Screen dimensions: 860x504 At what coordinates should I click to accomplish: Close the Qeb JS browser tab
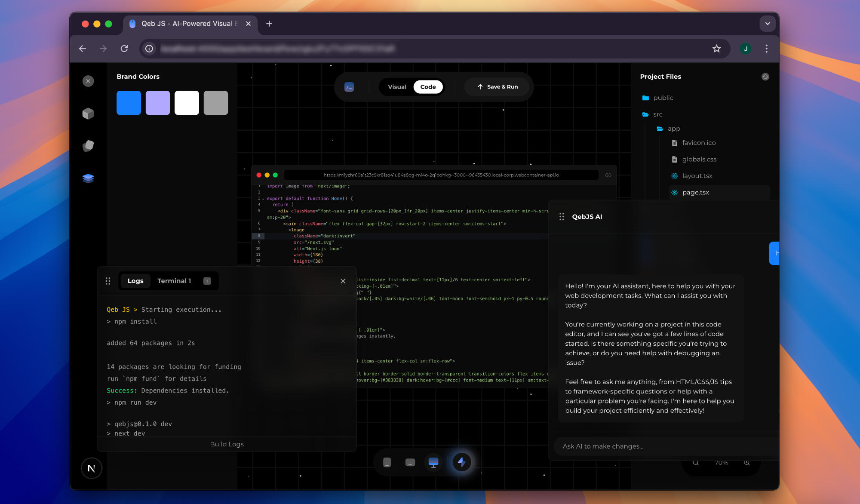pos(248,24)
